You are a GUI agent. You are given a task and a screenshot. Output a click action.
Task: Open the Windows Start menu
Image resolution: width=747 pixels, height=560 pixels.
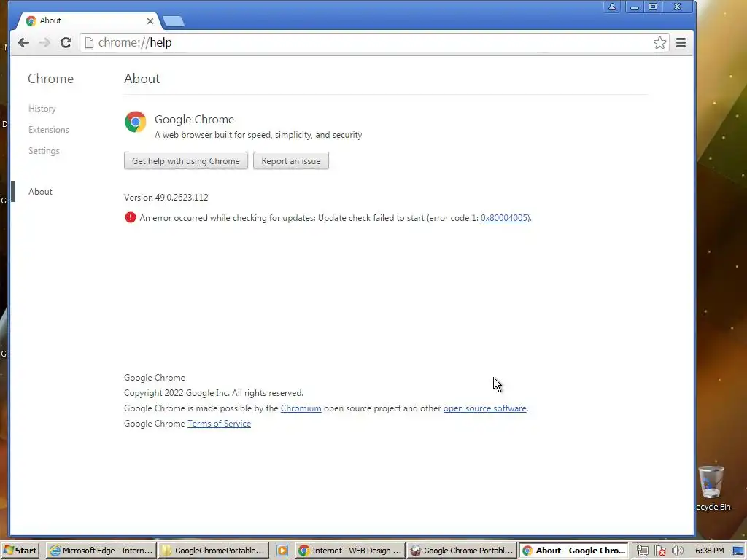(20, 551)
